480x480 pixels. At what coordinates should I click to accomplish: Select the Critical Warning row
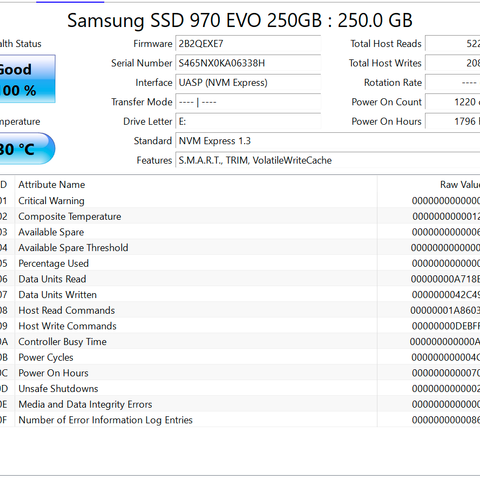tap(240, 201)
